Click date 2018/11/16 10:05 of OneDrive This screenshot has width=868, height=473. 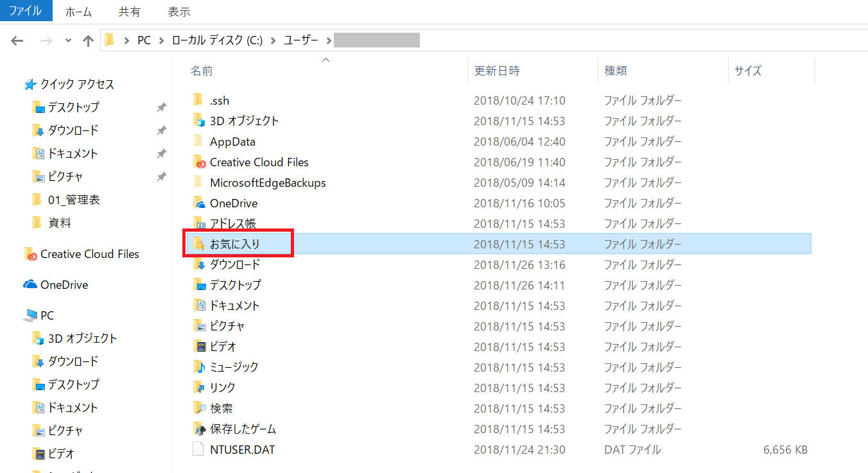519,203
